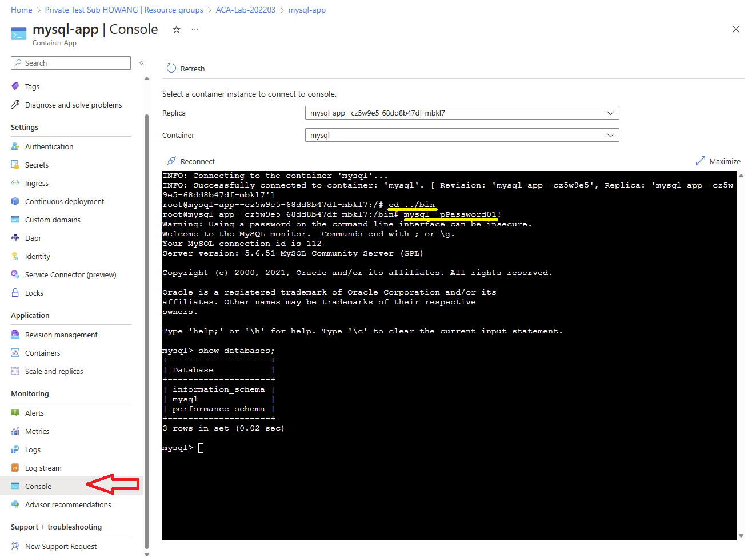Open the ellipsis more options menu
Screen dimensions: 756x557
pyautogui.click(x=195, y=29)
